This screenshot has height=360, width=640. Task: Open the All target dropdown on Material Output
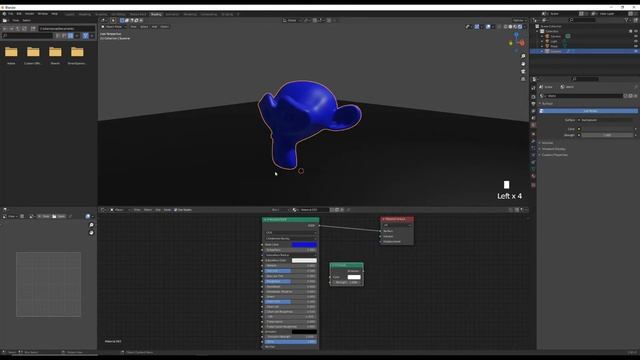click(x=397, y=225)
